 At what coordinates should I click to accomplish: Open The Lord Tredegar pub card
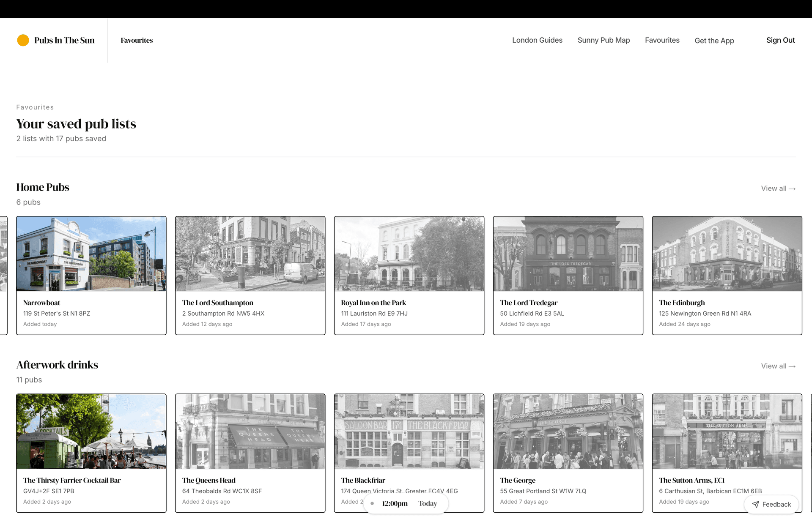(568, 275)
